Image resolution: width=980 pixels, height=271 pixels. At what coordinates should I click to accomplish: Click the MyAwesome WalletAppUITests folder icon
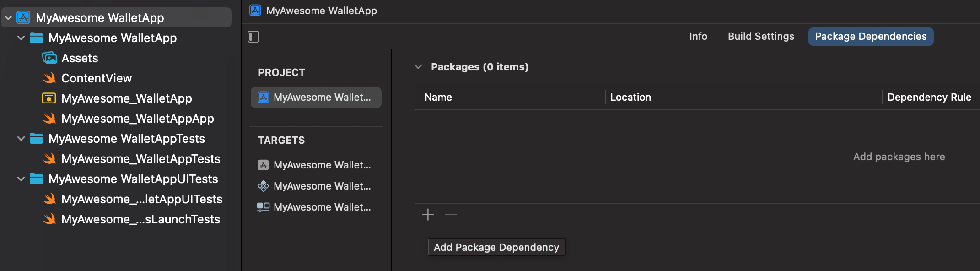coord(36,179)
